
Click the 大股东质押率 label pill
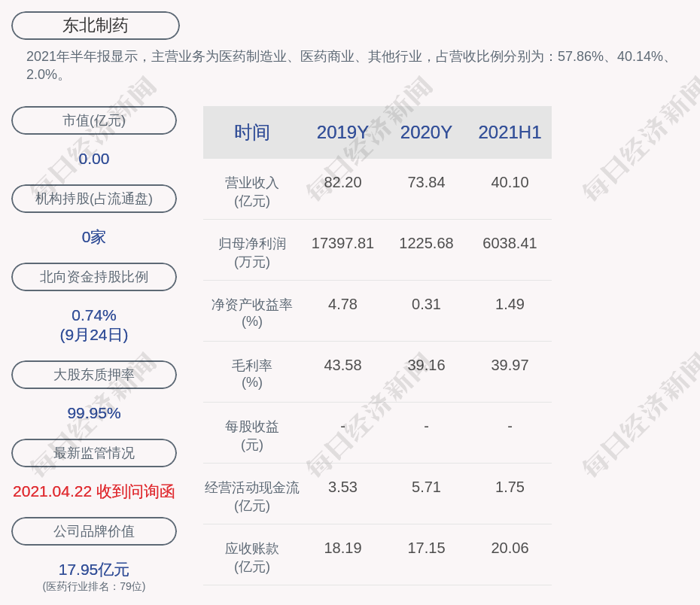(x=94, y=374)
